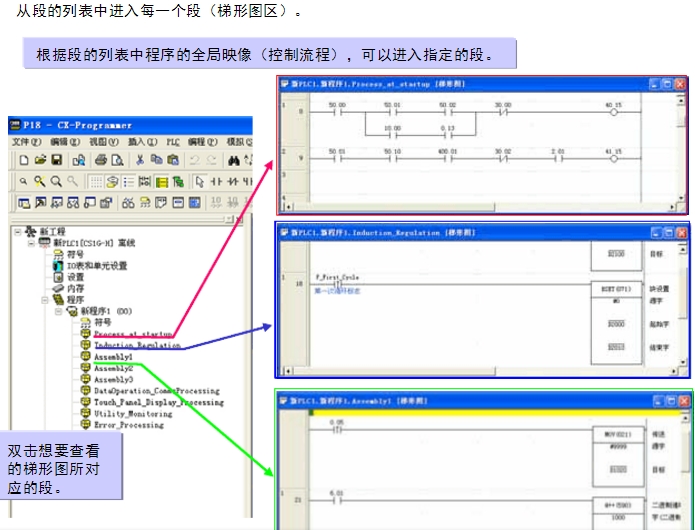Select the normally closed contact tool

pyautogui.click(x=233, y=182)
